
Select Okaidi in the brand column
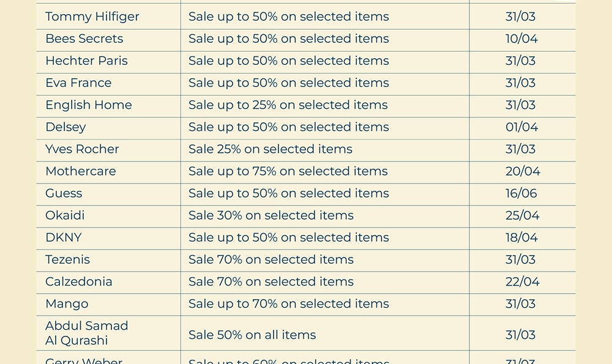point(65,215)
